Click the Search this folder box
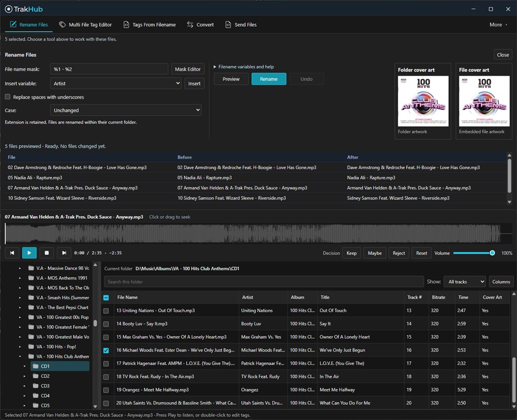 pos(264,282)
